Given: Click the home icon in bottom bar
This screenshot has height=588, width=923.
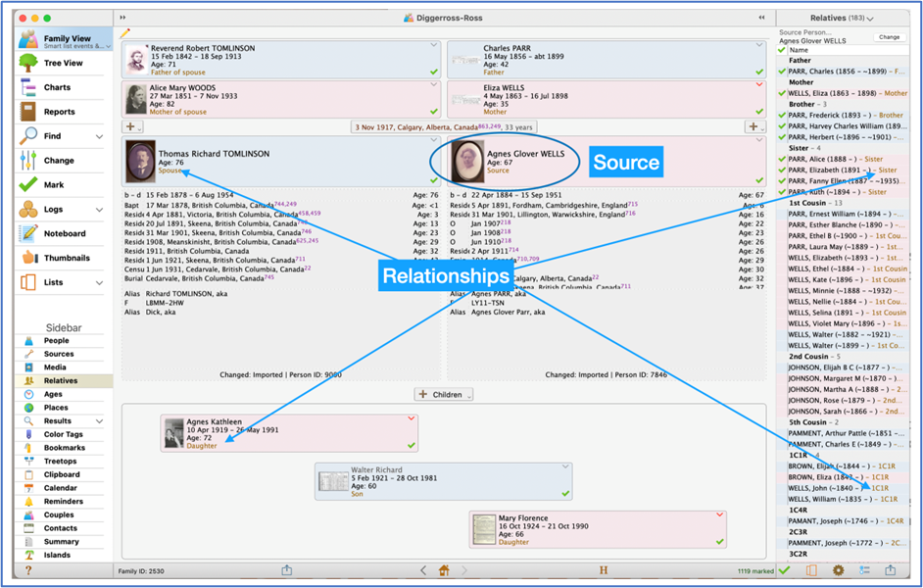Looking at the screenshot, I should 444,570.
